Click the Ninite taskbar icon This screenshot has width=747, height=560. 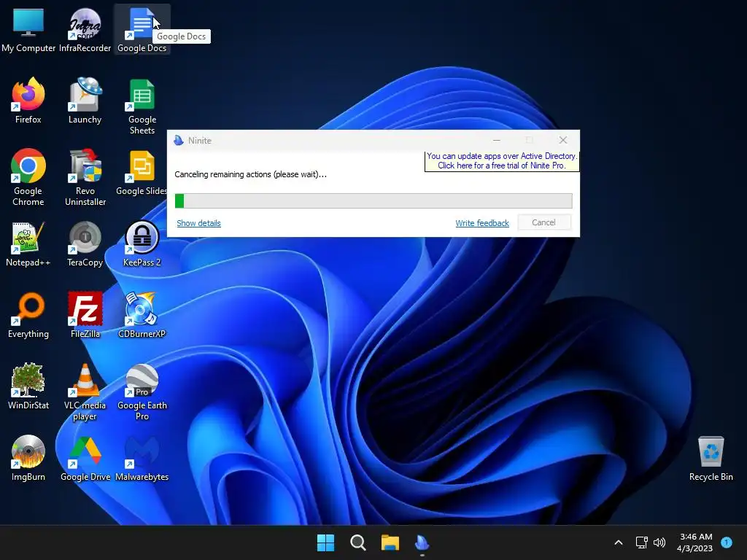422,542
